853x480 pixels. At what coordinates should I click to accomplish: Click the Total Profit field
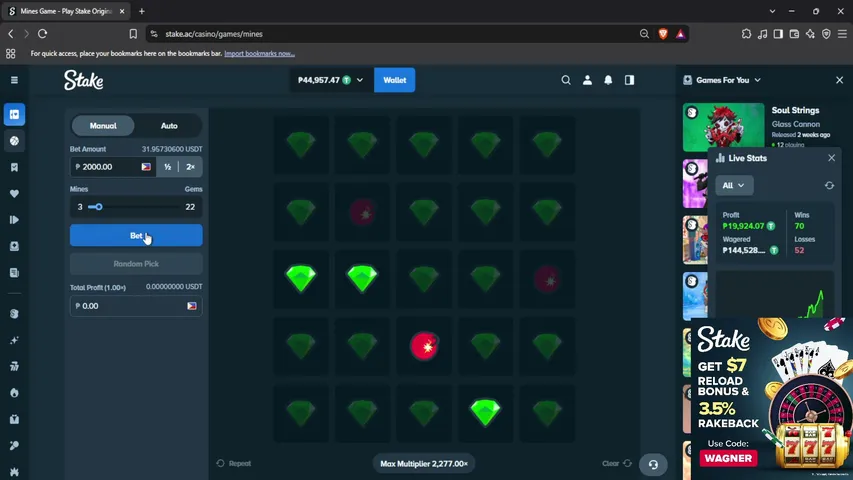[x=136, y=306]
